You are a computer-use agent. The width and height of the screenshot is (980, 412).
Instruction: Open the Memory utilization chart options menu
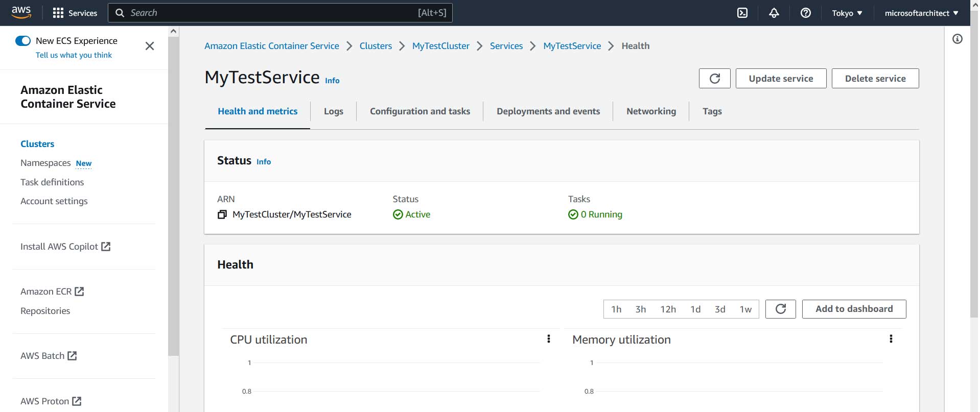pyautogui.click(x=891, y=339)
